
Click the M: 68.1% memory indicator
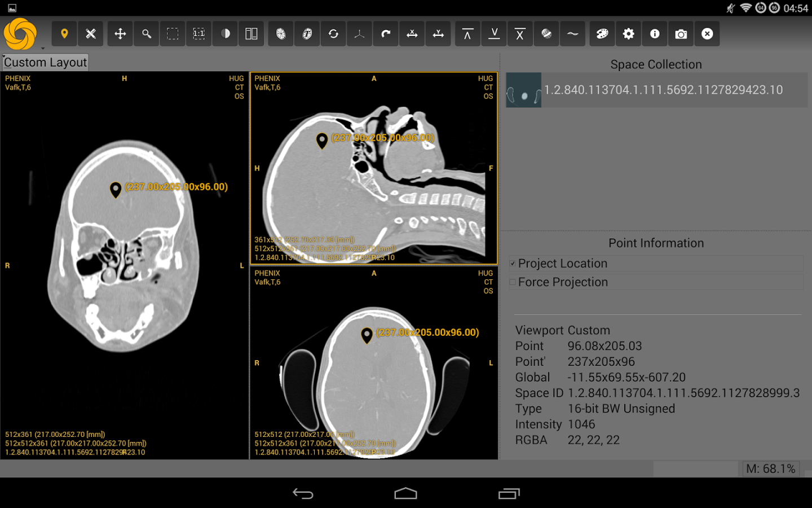770,469
